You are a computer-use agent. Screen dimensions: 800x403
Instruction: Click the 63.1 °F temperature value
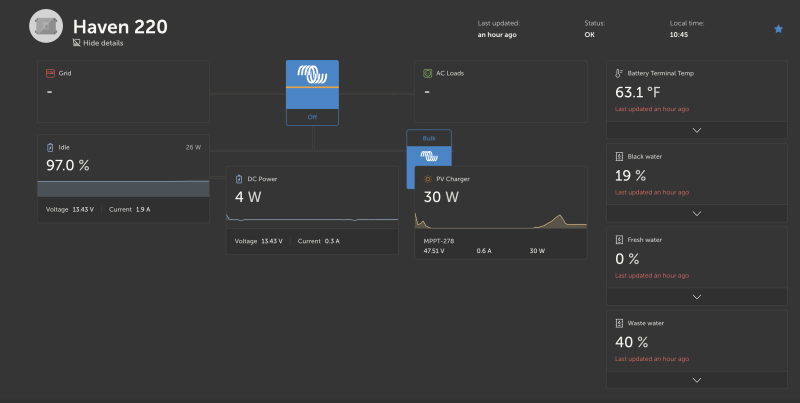click(638, 92)
